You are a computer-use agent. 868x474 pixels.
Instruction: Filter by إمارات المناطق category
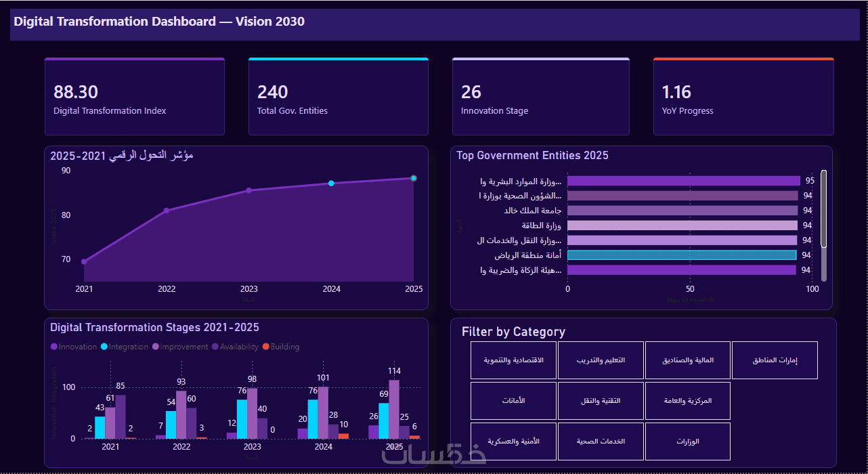(x=775, y=360)
